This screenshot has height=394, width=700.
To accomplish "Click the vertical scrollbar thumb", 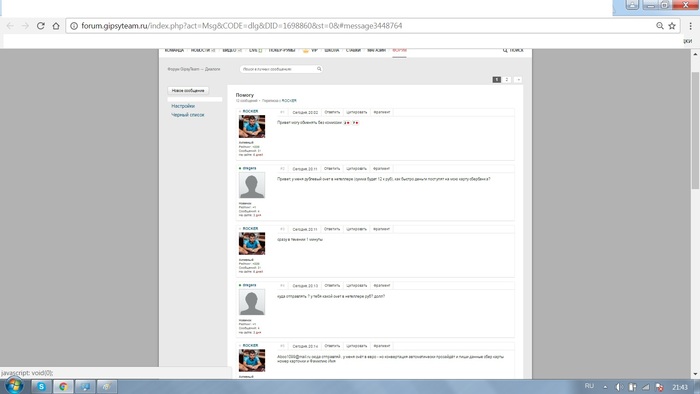I will (695, 130).
